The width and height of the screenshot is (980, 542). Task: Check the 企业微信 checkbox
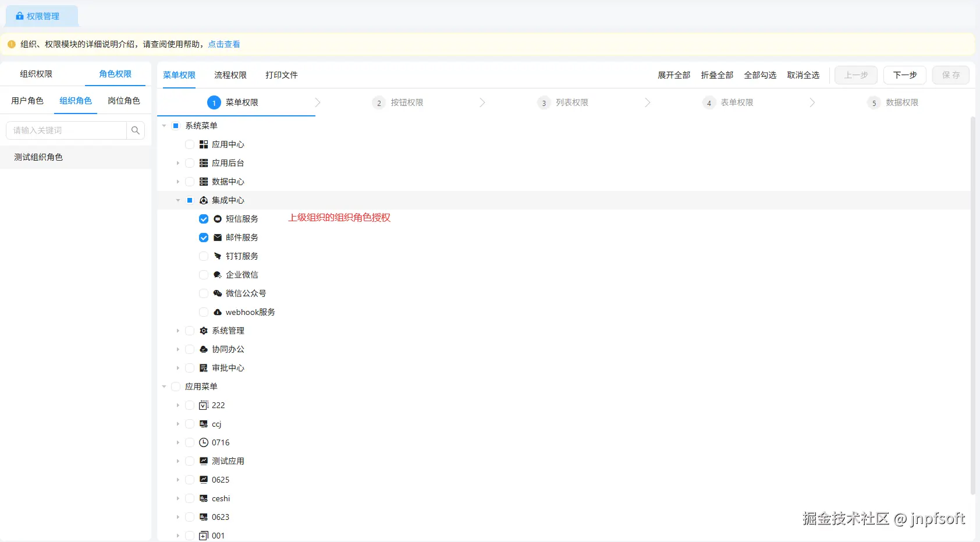pyautogui.click(x=204, y=275)
